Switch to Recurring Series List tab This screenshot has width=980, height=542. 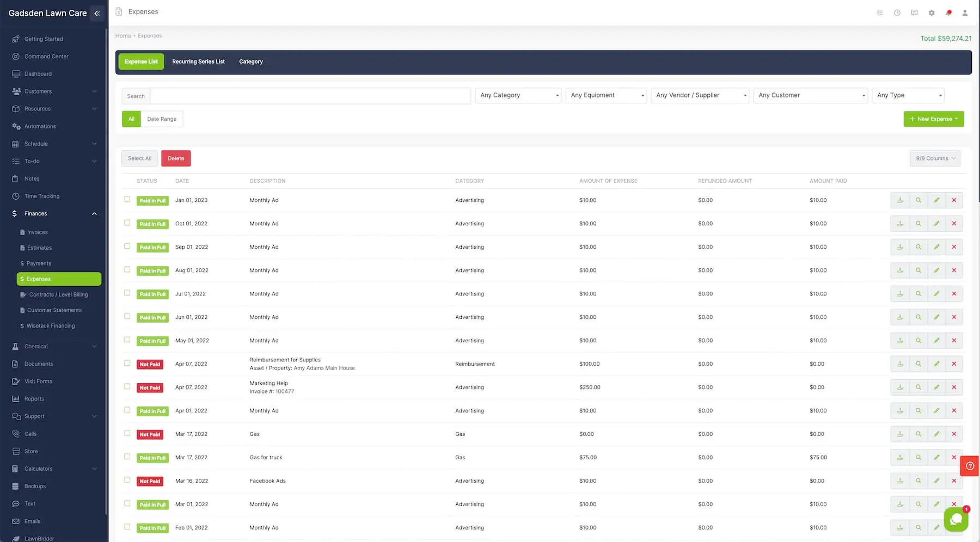[198, 61]
